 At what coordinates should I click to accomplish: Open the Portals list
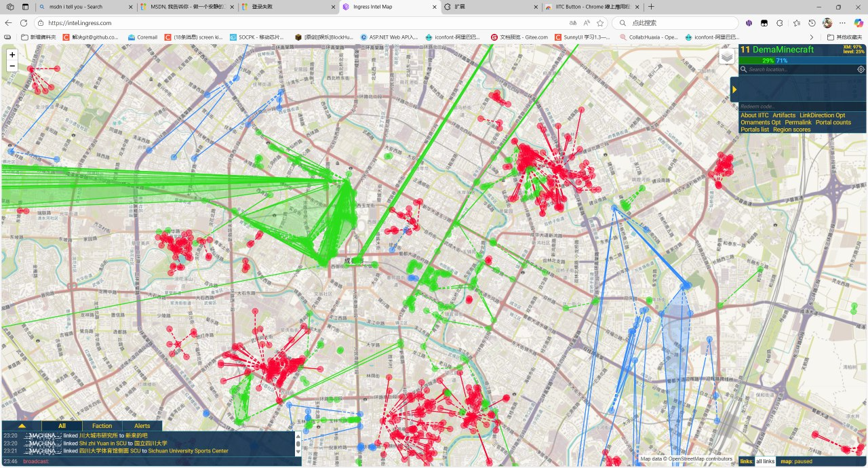pyautogui.click(x=755, y=129)
